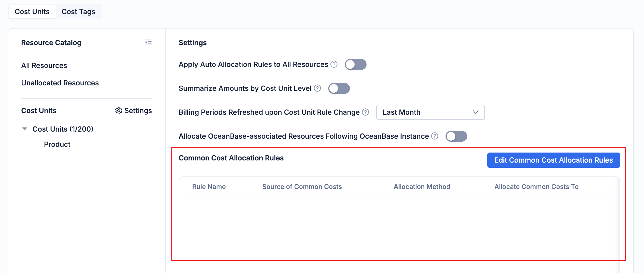Click Edit Common Cost Allocation Rules button
Viewport: 644px width, 273px height.
coord(553,160)
